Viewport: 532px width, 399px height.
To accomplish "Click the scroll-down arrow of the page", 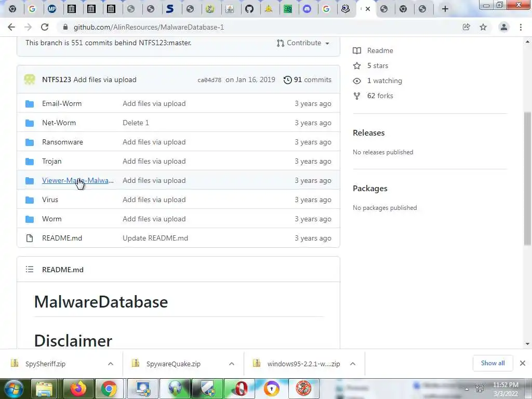I will (527, 344).
